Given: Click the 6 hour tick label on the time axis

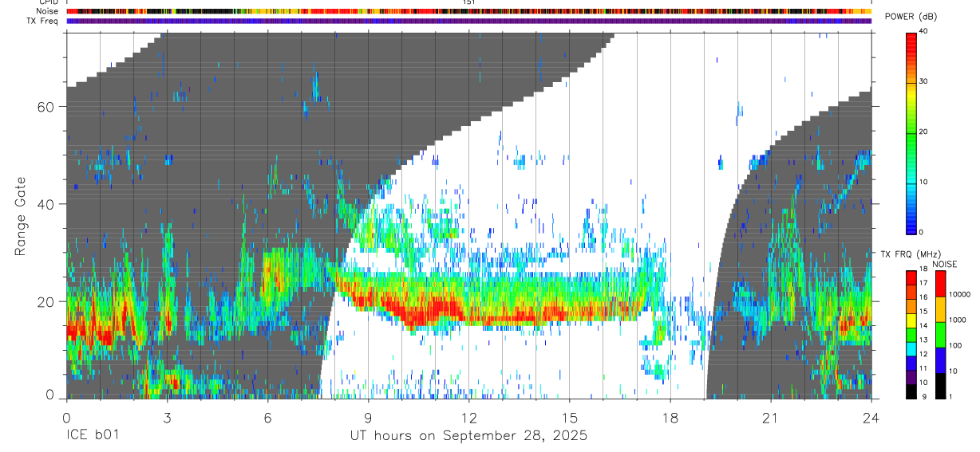Looking at the screenshot, I should point(267,418).
